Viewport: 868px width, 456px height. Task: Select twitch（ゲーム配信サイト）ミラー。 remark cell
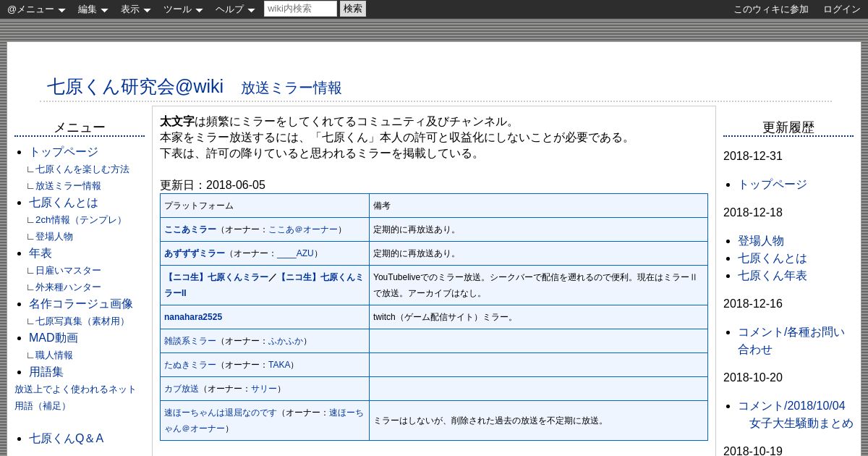point(538,317)
